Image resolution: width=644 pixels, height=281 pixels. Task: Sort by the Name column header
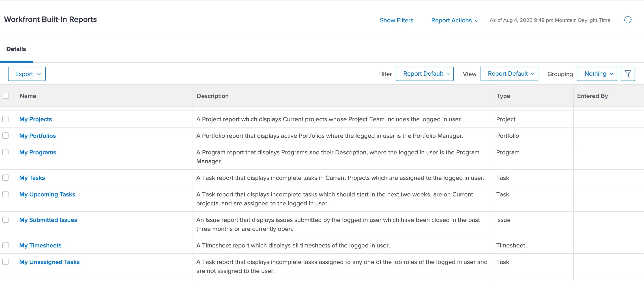28,96
